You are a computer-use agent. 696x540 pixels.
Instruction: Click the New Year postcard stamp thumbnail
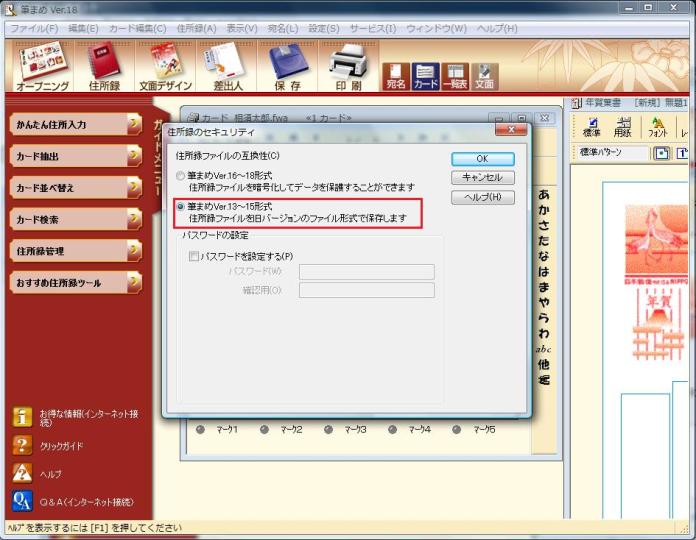pos(656,242)
